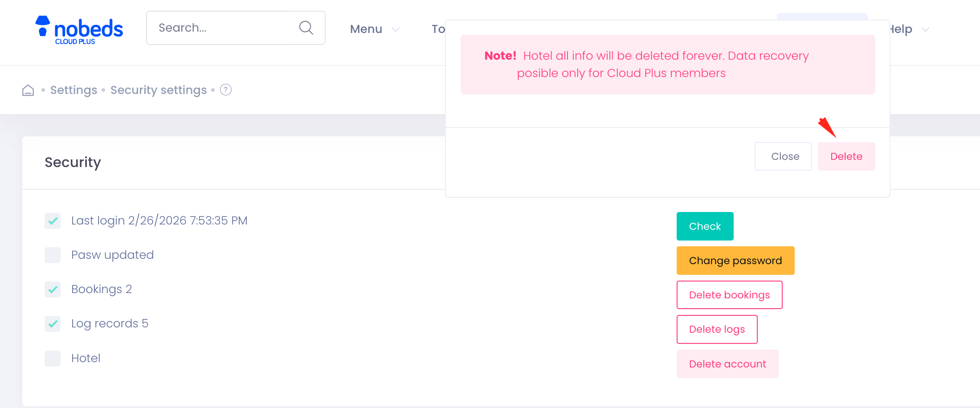Click the search magnifier icon
This screenshot has height=408, width=980.
point(306,28)
